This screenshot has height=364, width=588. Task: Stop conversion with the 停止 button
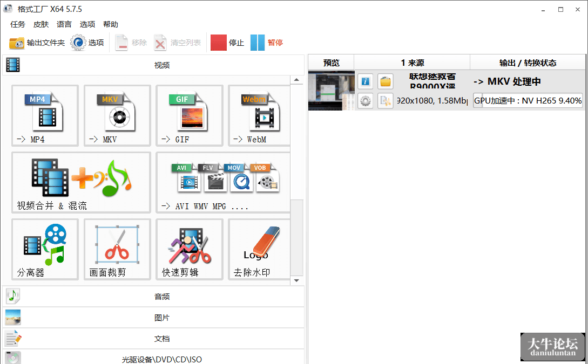(227, 43)
